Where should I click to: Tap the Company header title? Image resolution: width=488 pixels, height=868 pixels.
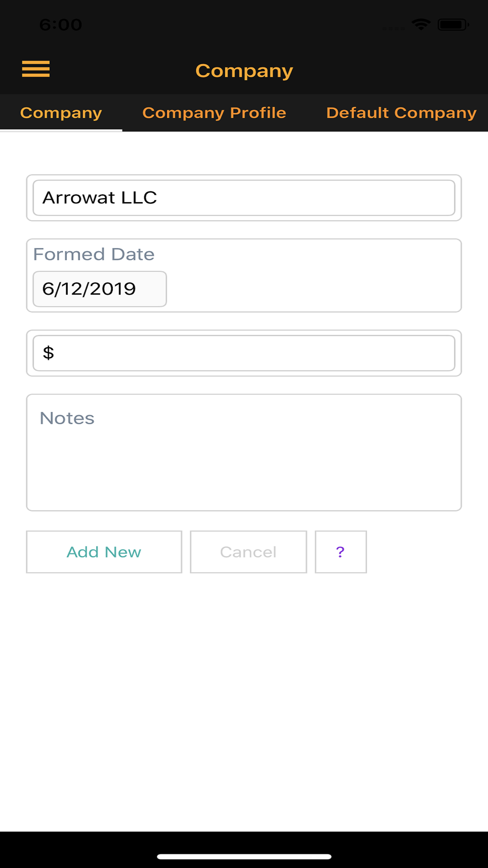(244, 71)
